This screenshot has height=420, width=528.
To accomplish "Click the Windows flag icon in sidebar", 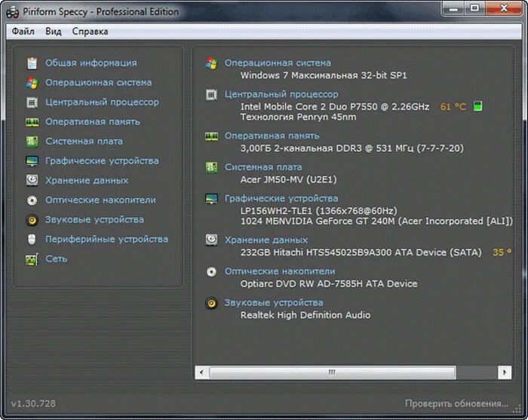I will coord(32,82).
